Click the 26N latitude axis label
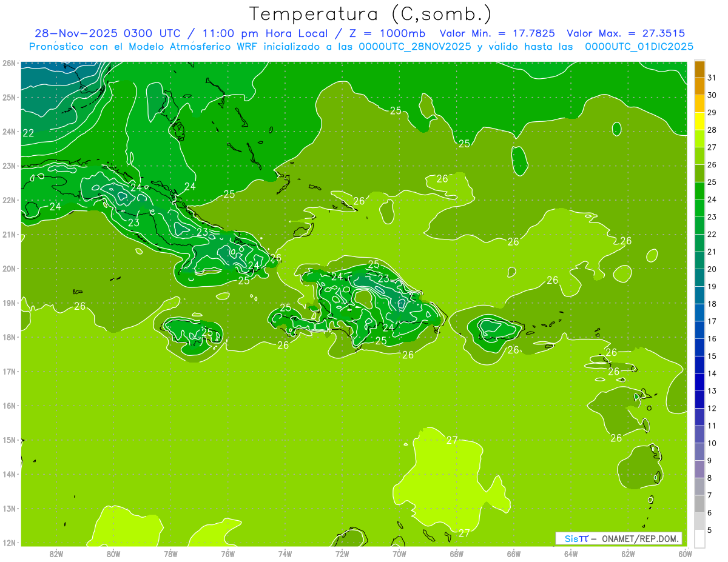This screenshot has height=562, width=728. pyautogui.click(x=8, y=63)
